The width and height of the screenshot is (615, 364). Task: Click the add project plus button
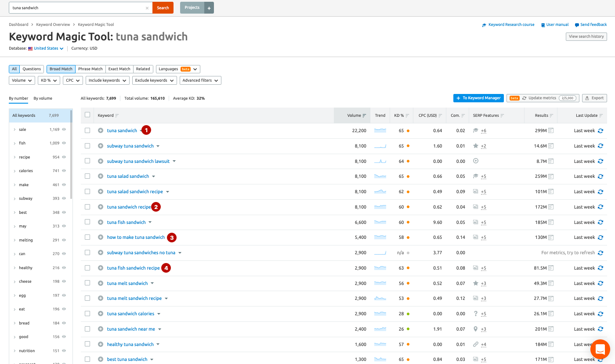[209, 8]
